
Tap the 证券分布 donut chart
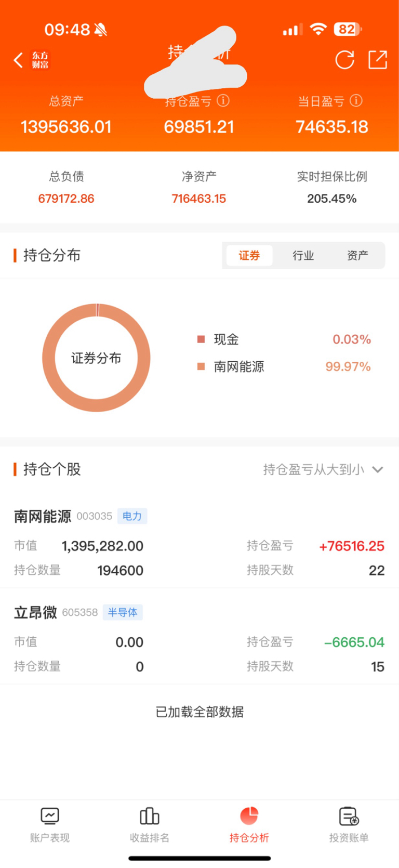pos(96,358)
